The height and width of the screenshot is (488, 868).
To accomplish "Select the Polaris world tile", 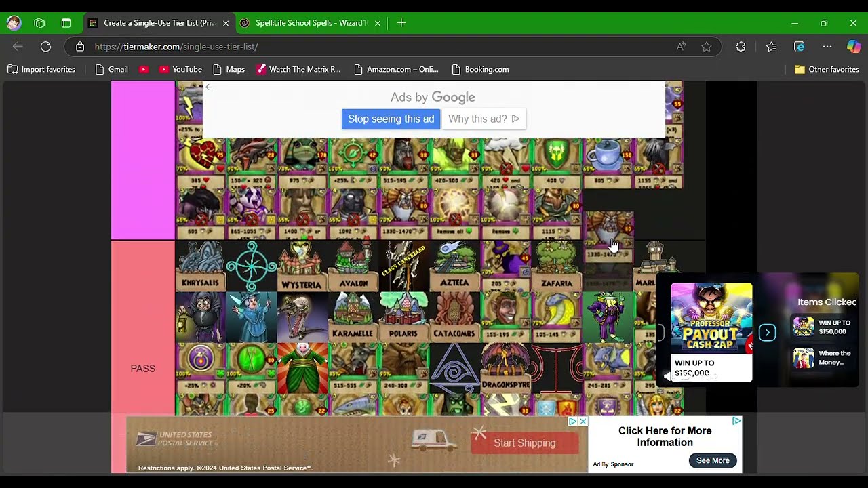I will tap(404, 317).
